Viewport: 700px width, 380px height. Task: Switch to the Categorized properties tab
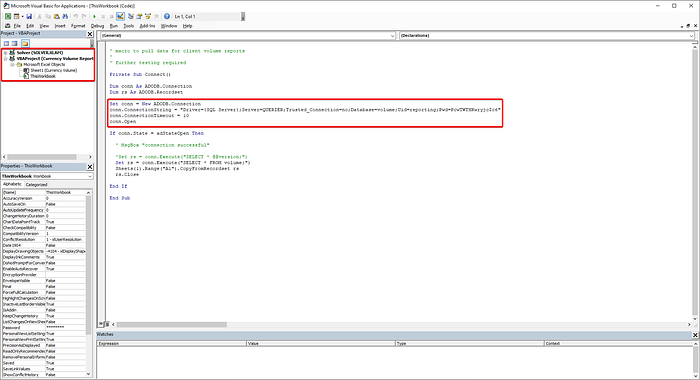click(36, 184)
